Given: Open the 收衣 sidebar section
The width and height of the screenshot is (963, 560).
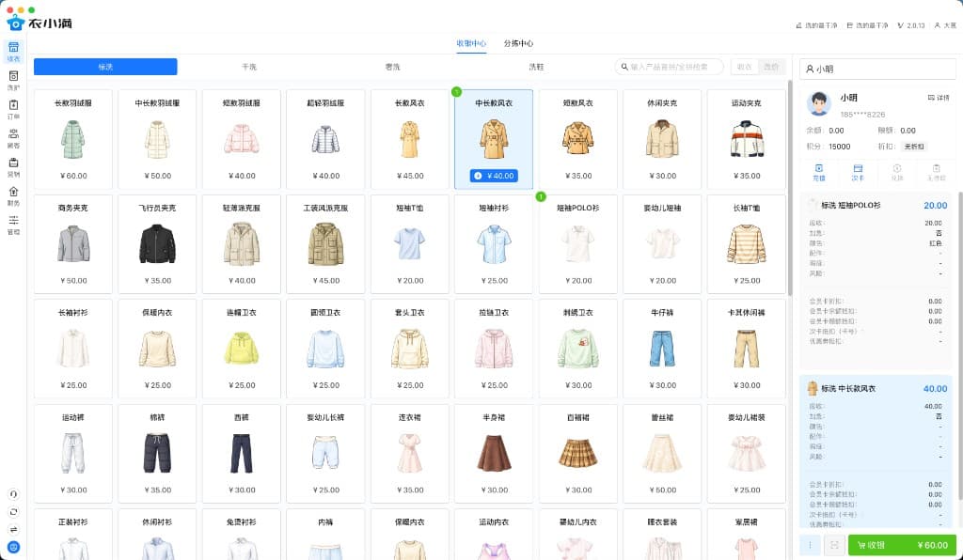Looking at the screenshot, I should point(13,52).
